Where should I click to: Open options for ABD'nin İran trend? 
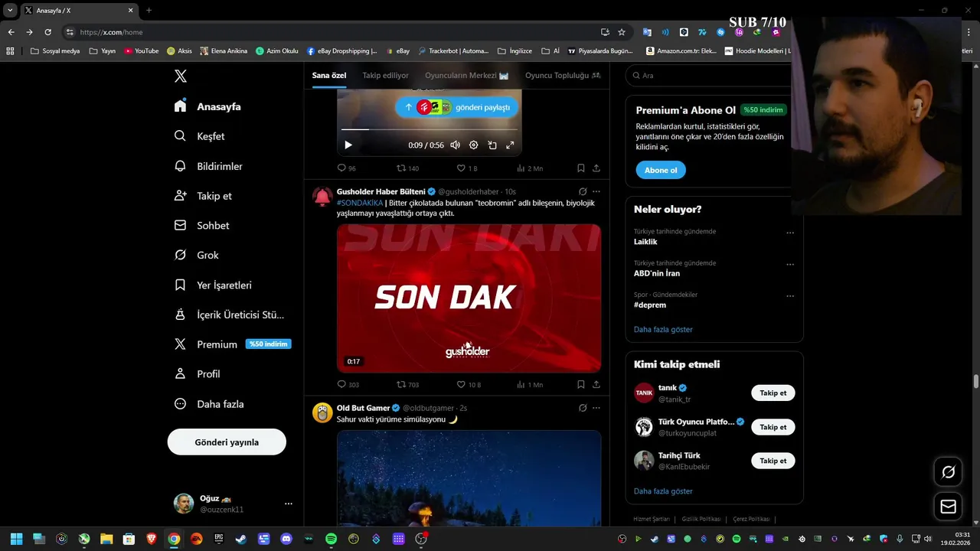[790, 265]
